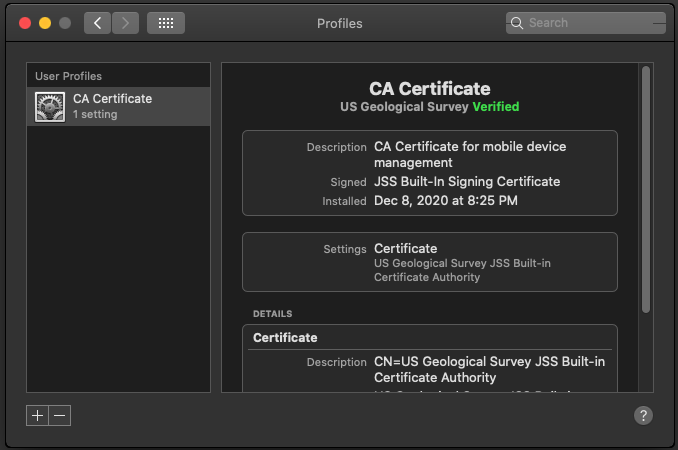The image size is (678, 450).
Task: Click the magnifying glass search icon
Action: pyautogui.click(x=517, y=23)
